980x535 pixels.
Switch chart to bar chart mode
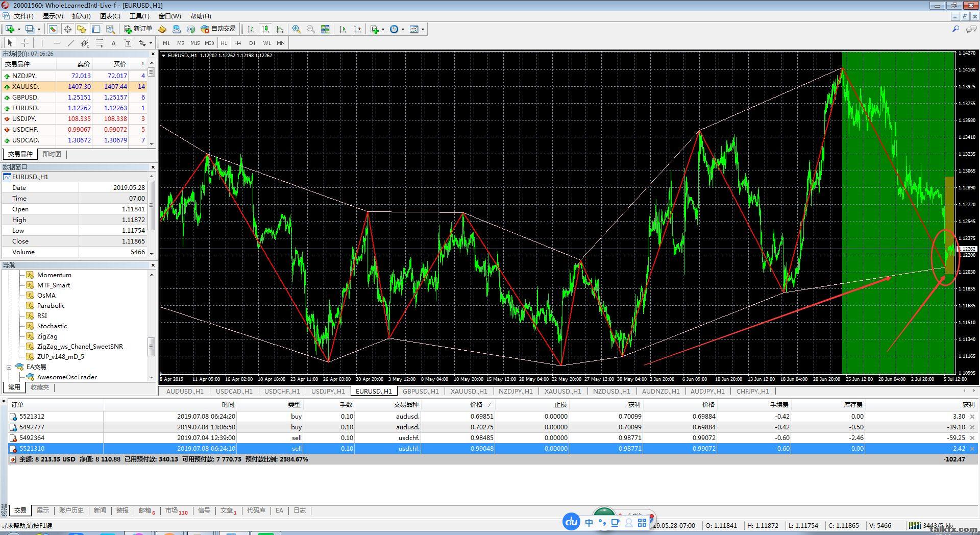click(x=251, y=29)
